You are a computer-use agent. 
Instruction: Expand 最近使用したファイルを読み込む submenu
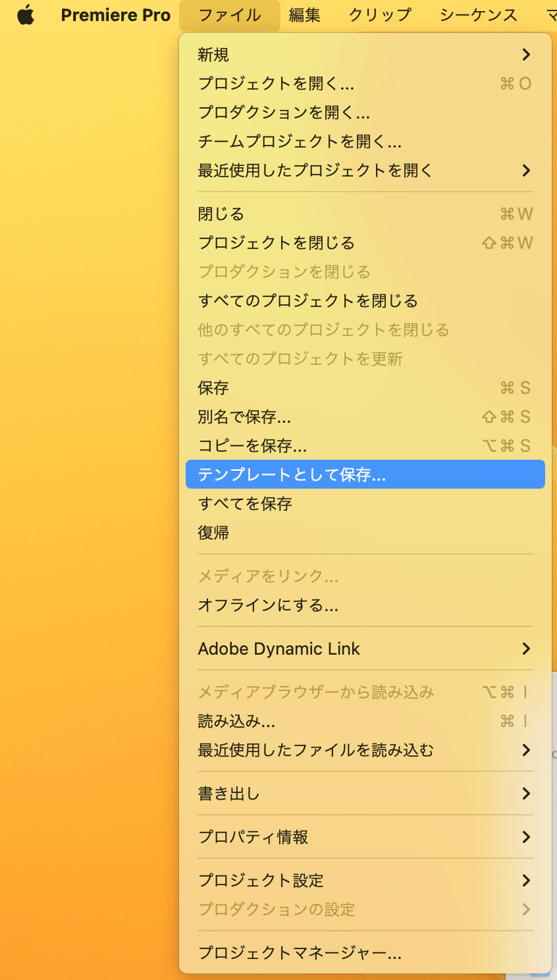[x=366, y=750]
